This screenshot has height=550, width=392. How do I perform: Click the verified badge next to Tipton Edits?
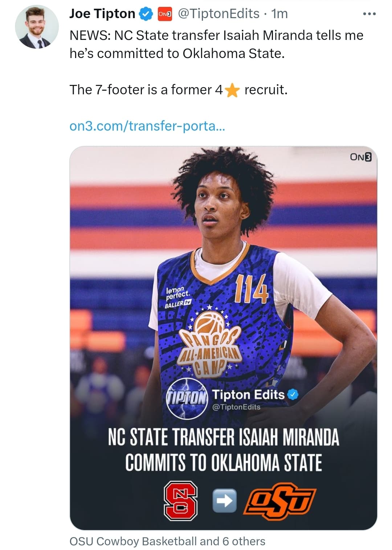[x=293, y=394]
